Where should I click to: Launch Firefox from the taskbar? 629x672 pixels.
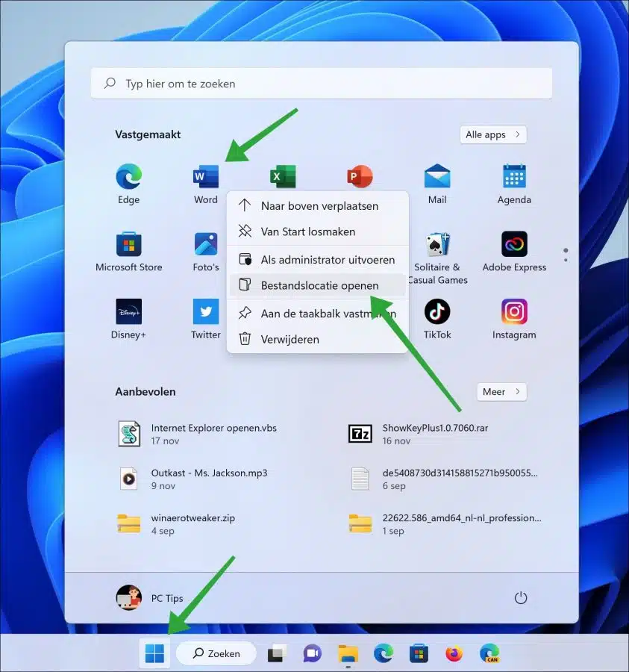tap(454, 653)
